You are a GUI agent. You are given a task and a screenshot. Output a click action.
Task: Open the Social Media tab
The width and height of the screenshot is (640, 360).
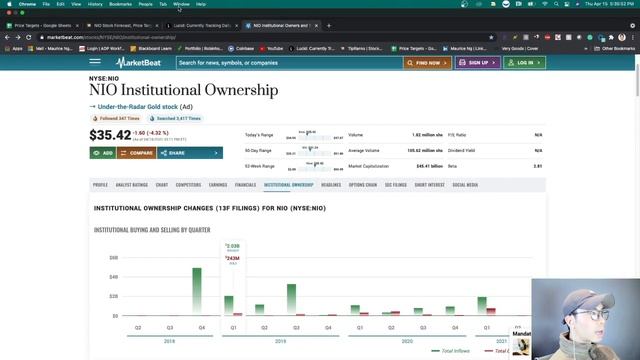[465, 185]
